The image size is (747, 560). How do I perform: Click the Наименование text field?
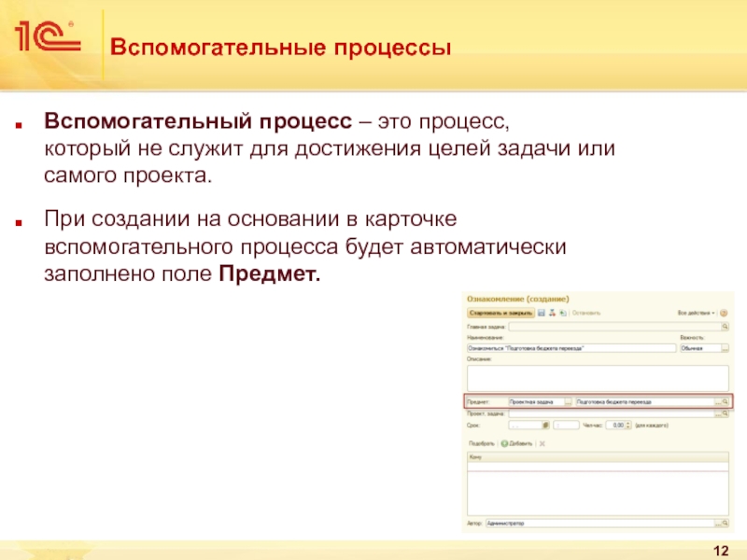coord(571,348)
